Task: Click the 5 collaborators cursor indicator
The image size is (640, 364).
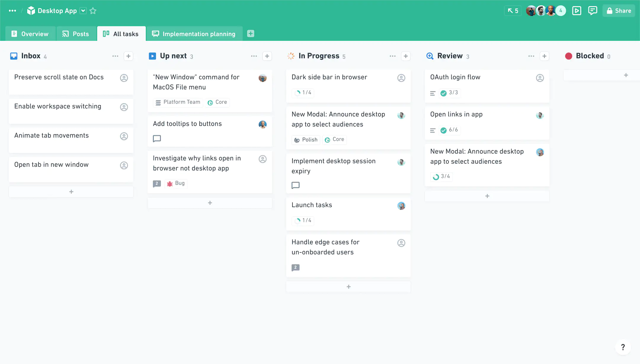Action: 513,11
